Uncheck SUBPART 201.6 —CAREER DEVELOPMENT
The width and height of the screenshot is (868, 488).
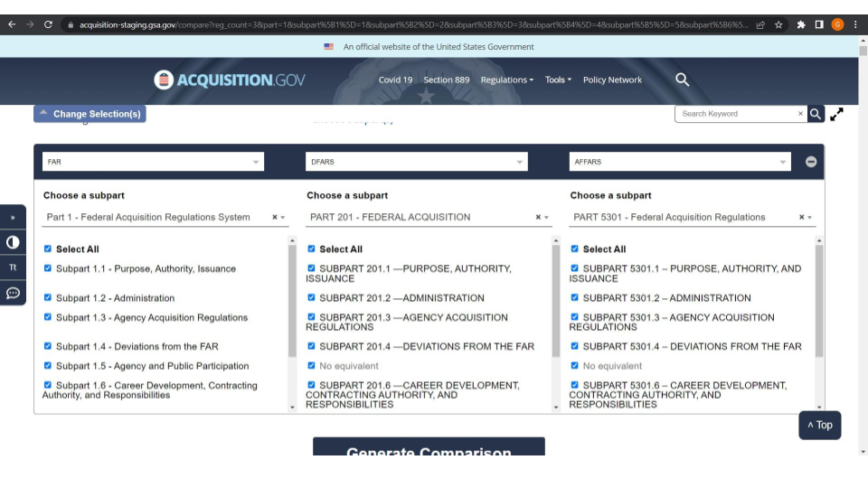[x=311, y=385]
